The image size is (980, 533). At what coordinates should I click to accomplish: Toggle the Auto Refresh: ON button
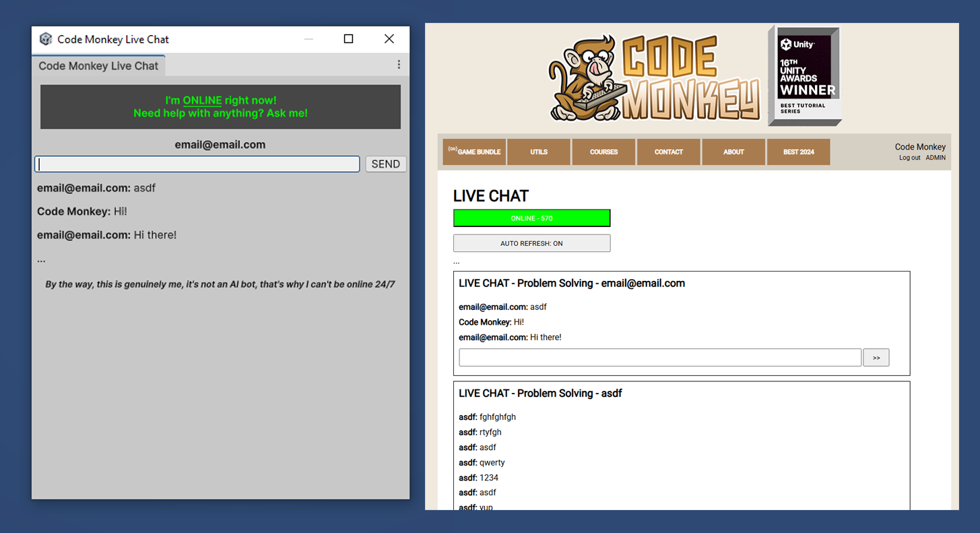531,243
